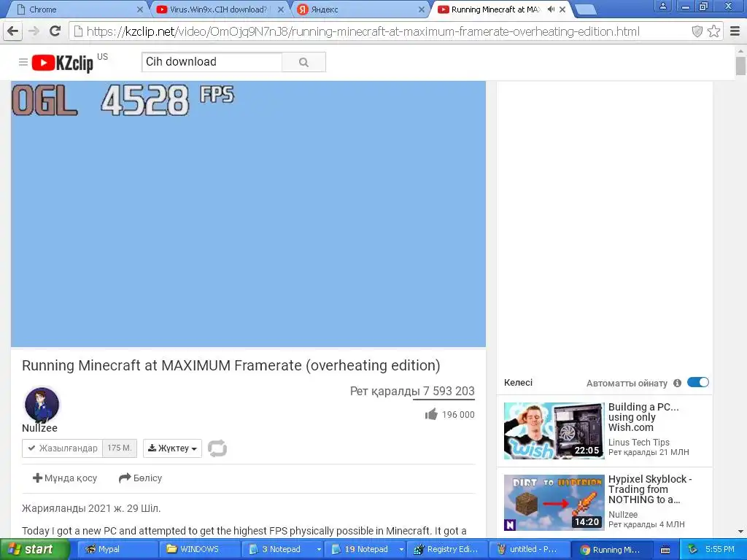Click the scrollbar down arrow

point(740,532)
